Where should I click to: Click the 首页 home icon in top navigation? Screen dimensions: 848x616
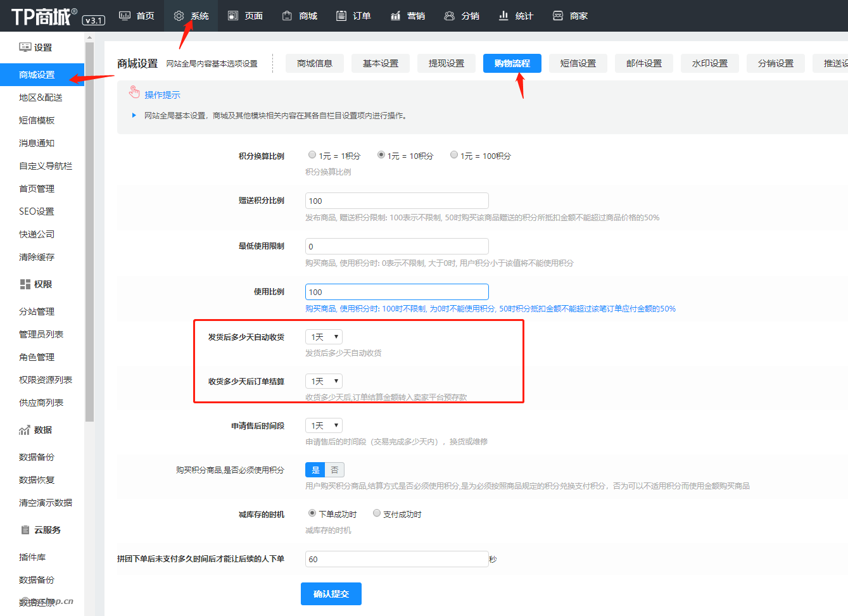(x=125, y=16)
